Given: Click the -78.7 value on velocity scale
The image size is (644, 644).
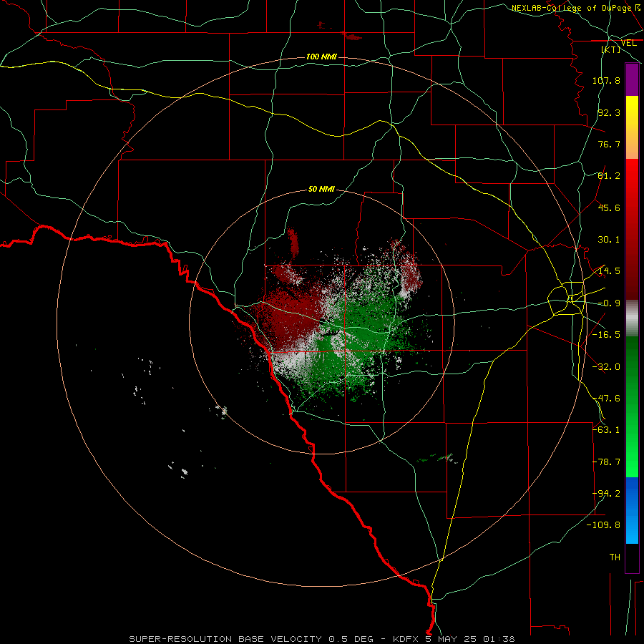Looking at the screenshot, I should 606,462.
